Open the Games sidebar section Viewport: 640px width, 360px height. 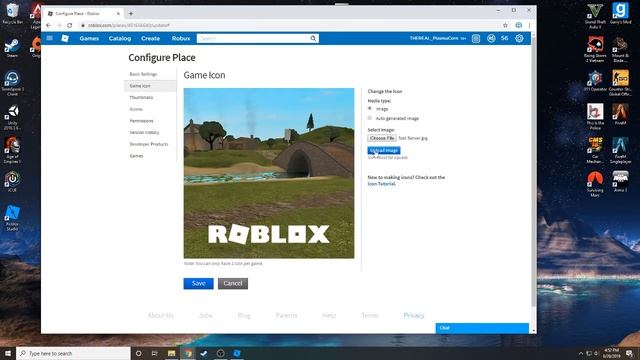pos(136,156)
